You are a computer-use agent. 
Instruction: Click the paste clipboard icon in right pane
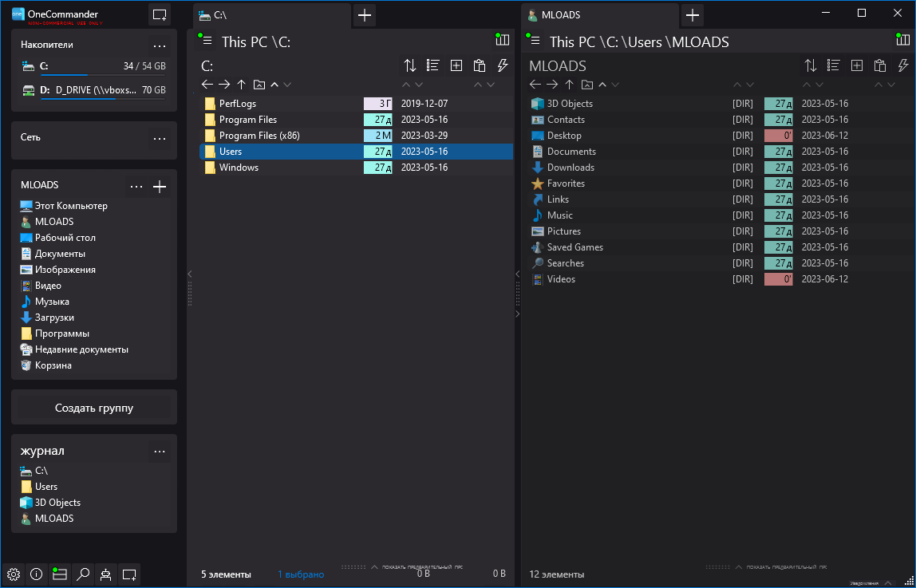[880, 65]
